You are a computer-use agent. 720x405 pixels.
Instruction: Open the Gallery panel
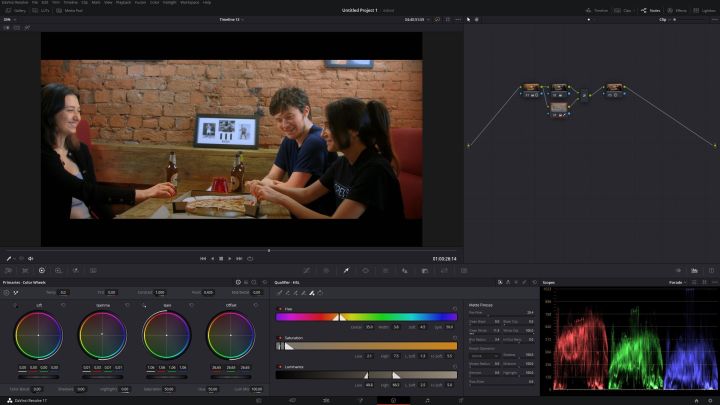pos(18,10)
